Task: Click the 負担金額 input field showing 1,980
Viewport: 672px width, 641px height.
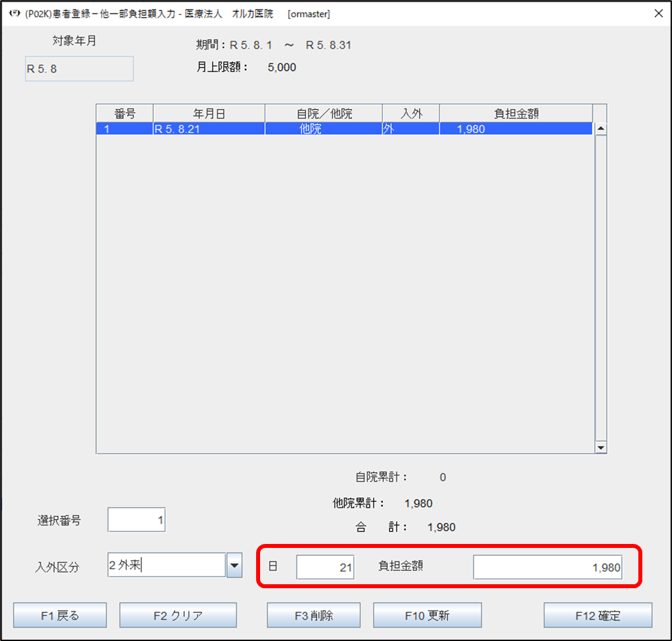Action: click(548, 567)
